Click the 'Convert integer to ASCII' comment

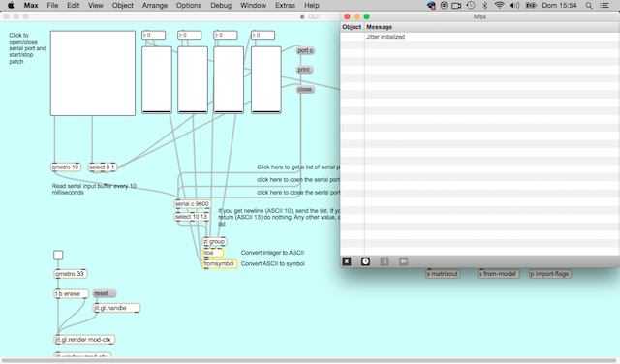272,252
